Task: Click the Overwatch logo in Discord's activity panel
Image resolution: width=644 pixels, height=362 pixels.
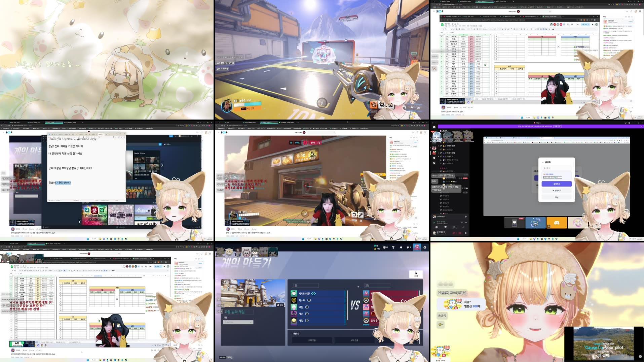Action: tap(434, 217)
